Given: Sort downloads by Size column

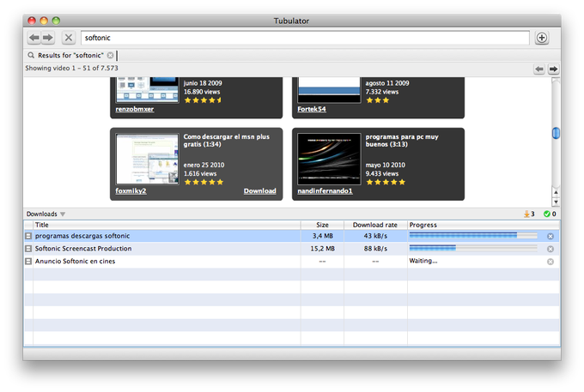Looking at the screenshot, I should click(x=322, y=225).
